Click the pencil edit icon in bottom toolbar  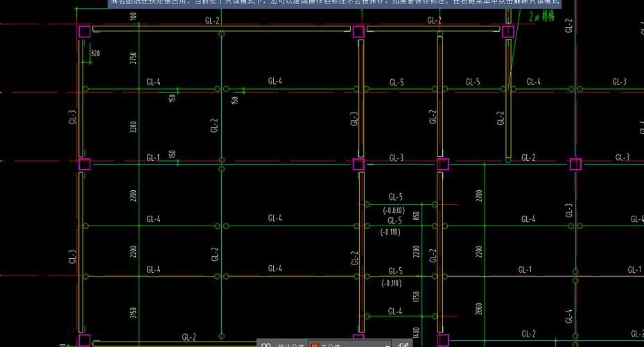403,345
